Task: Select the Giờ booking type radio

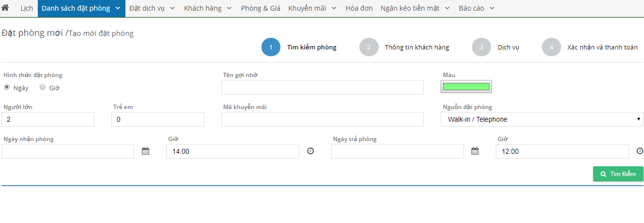Action: [43, 87]
